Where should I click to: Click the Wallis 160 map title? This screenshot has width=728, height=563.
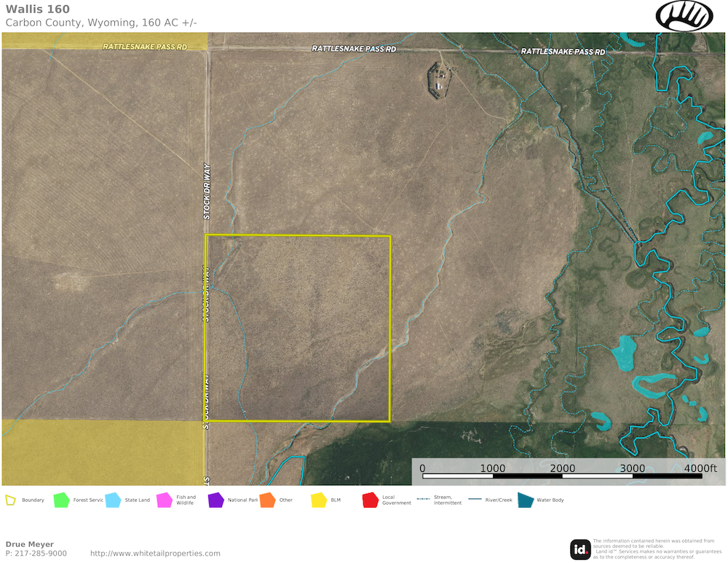coord(38,9)
